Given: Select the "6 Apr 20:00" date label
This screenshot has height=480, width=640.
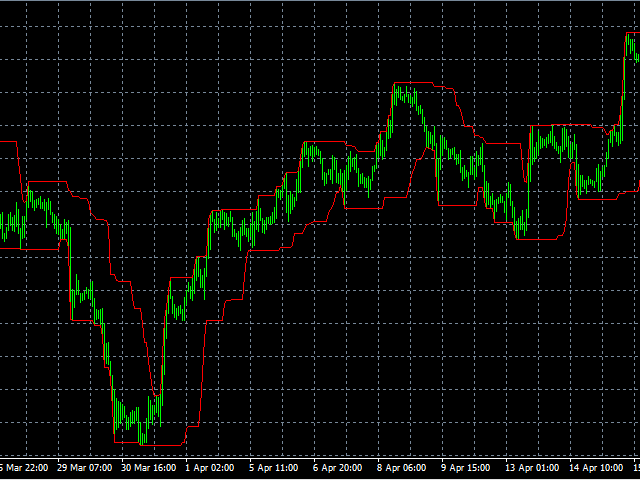Looking at the screenshot, I should [x=338, y=467].
